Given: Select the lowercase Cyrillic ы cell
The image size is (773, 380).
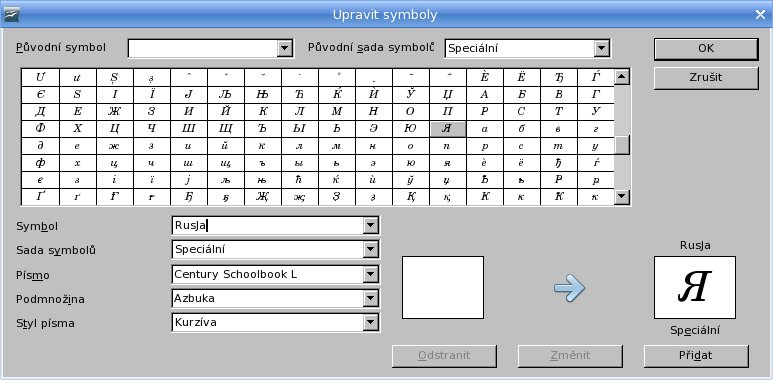Looking at the screenshot, I should click(299, 163).
